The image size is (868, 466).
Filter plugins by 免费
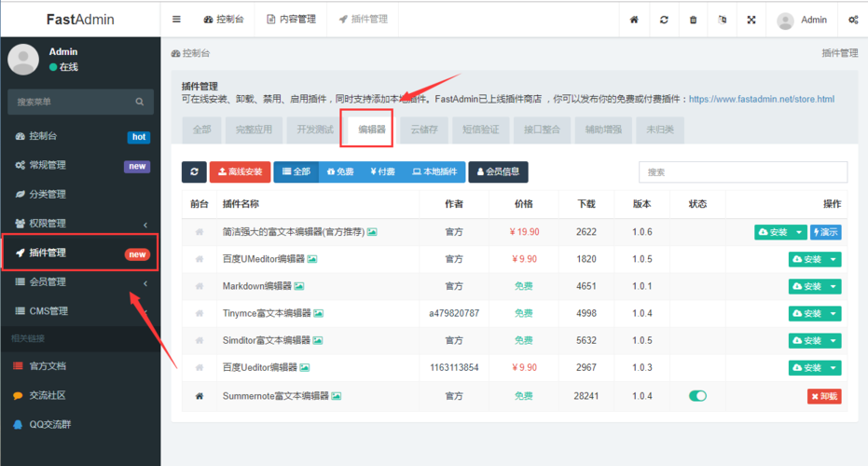pyautogui.click(x=340, y=171)
